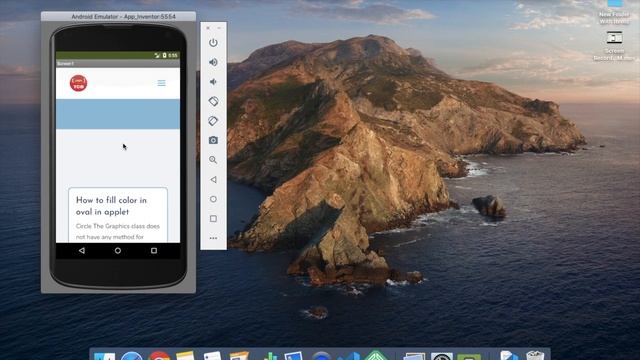Click the "Circle The Graphics class does" excerpt text
The height and width of the screenshot is (360, 640).
click(118, 226)
